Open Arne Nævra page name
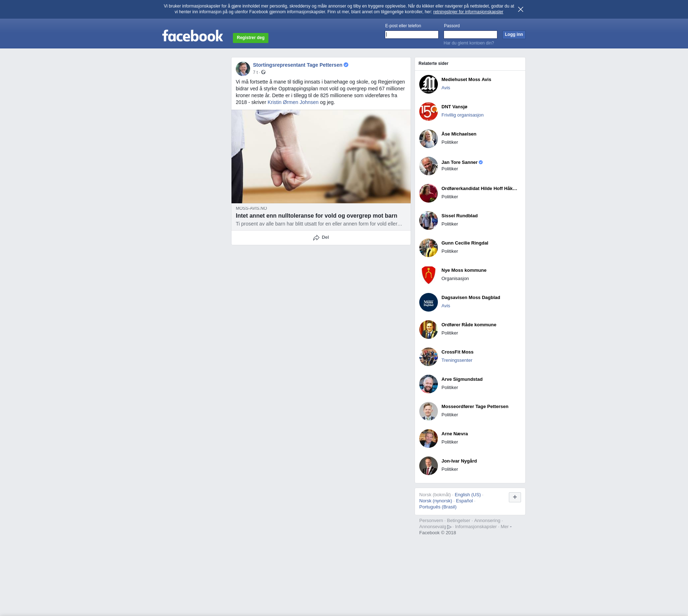This screenshot has width=688, height=616. click(454, 434)
